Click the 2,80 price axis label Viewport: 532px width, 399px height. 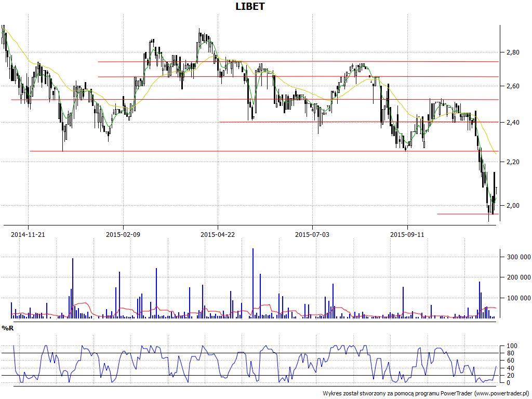click(513, 52)
